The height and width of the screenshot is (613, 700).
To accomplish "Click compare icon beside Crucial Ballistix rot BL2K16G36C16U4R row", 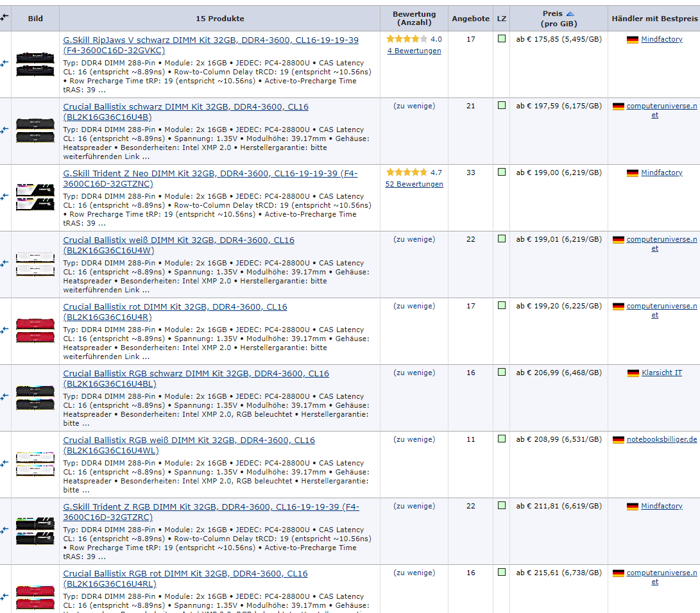I will click(x=4, y=330).
